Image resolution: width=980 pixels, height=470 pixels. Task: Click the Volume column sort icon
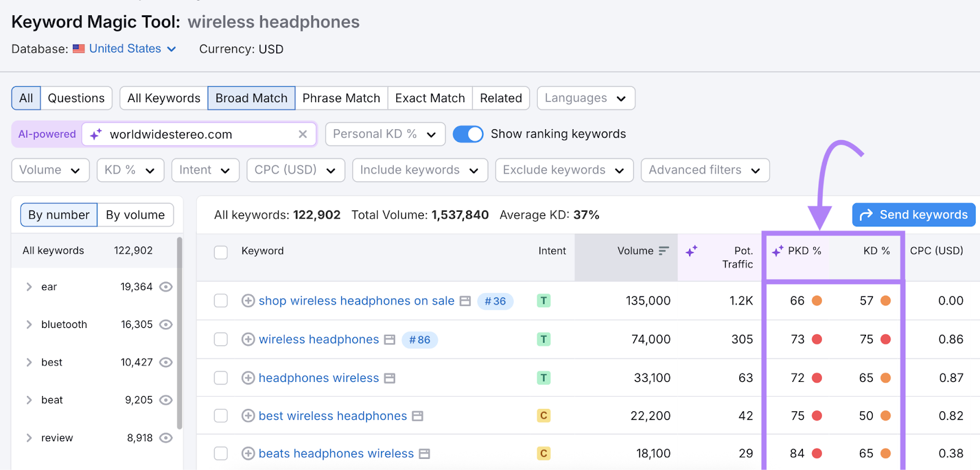(663, 251)
